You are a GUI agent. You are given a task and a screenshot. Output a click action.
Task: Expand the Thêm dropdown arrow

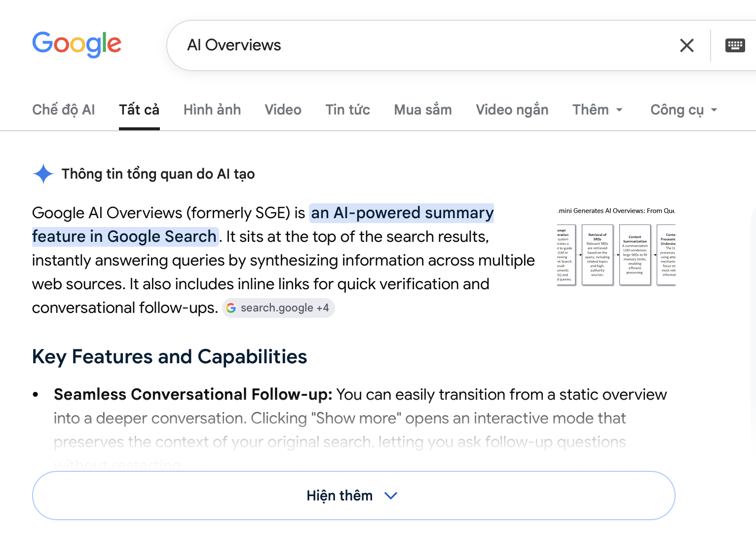point(619,110)
